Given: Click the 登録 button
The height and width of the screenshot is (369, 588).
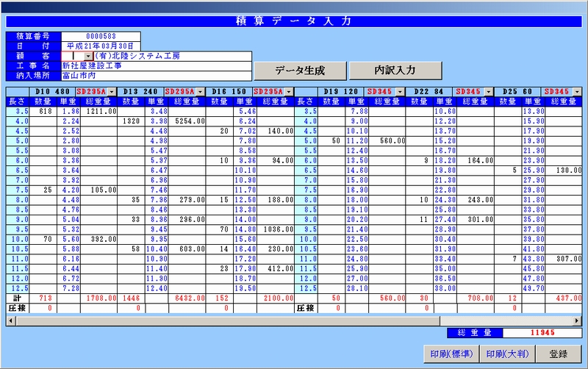Looking at the screenshot, I should pyautogui.click(x=558, y=354).
